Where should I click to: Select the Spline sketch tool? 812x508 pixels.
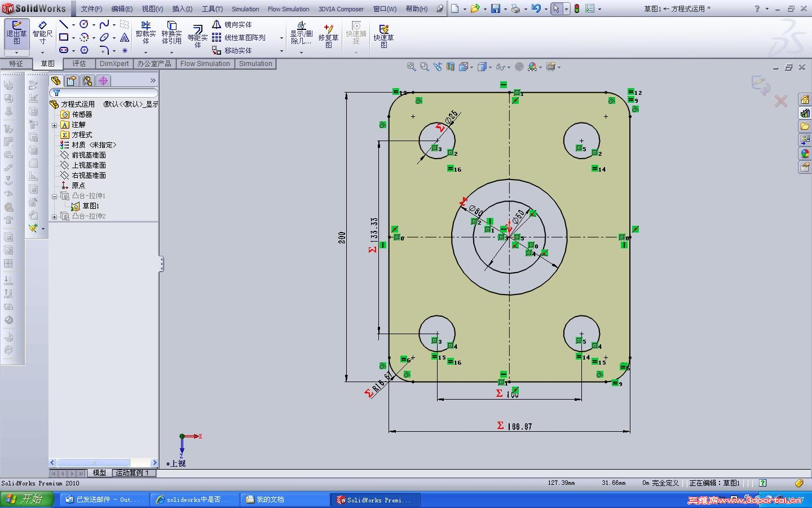point(104,24)
